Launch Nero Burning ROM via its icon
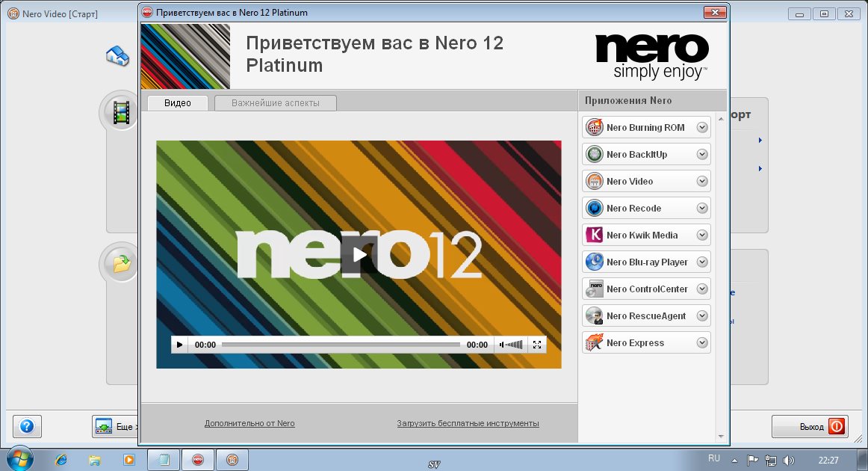Screen dimensions: 868x471 [x=595, y=127]
